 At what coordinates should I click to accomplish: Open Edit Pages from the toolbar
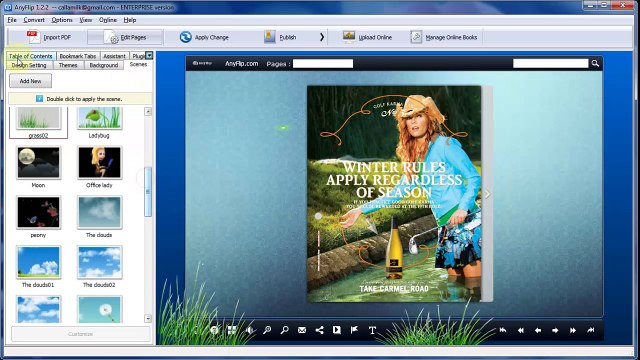125,37
